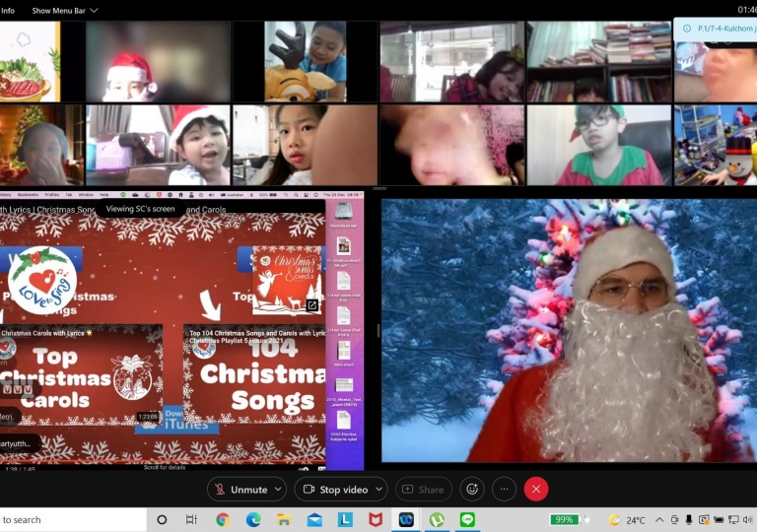Click Macintosh HD icon in shared screen
The height and width of the screenshot is (532, 757).
tap(344, 216)
